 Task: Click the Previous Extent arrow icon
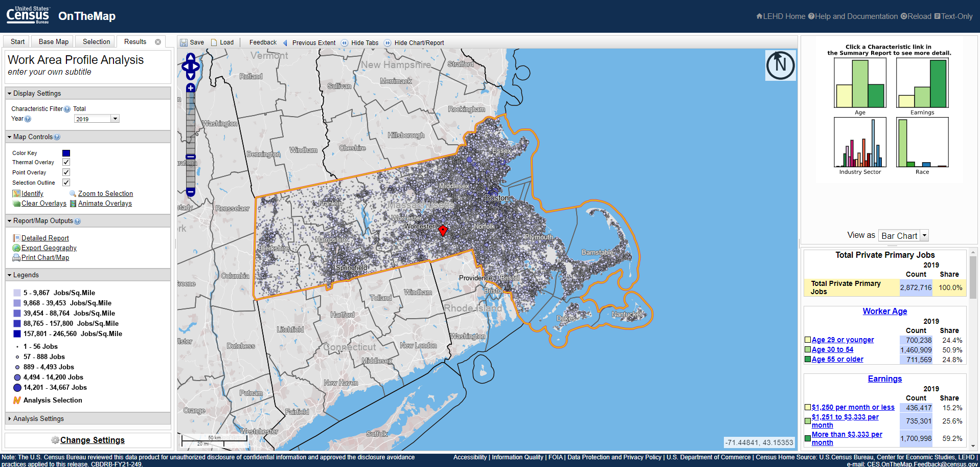(285, 43)
